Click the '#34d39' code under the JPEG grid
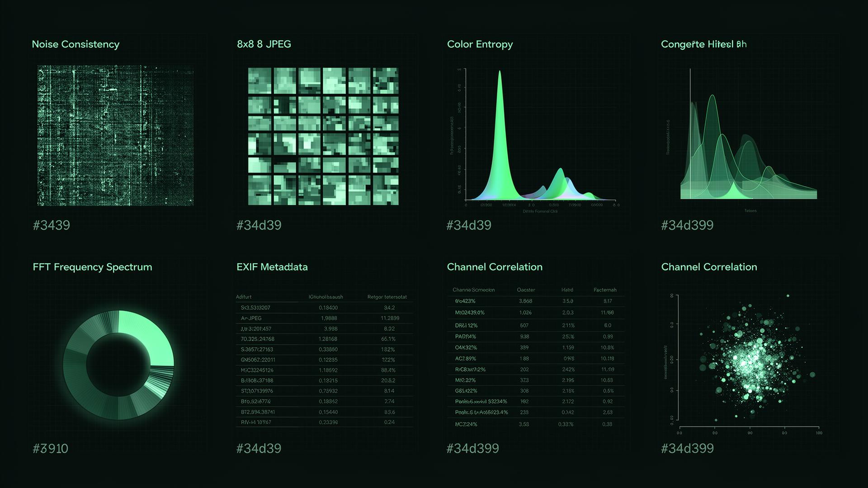Screen dimensions: 868x488 (x=259, y=225)
